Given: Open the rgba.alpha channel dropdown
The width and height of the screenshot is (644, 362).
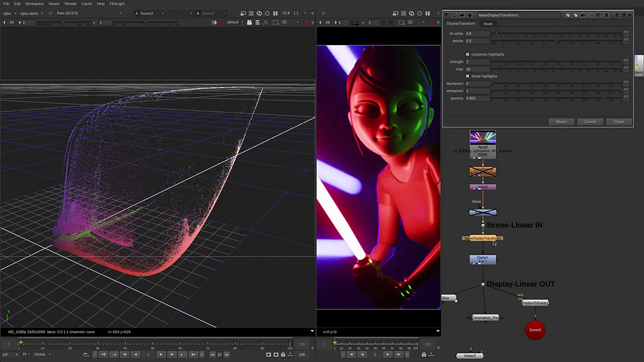Looking at the screenshot, I should coord(32,13).
